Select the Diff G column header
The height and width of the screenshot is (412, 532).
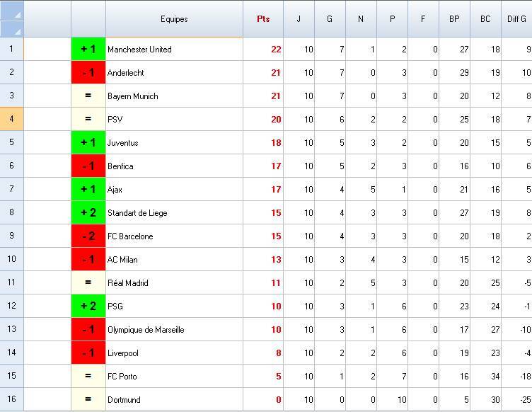pos(516,19)
